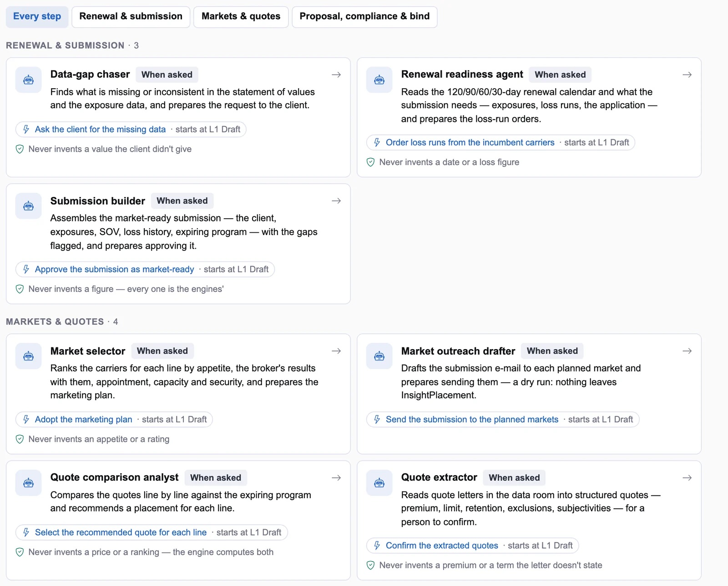This screenshot has height=586, width=728.
Task: Click 'When asked' badge beside Renewal readiness agent
Action: (560, 75)
